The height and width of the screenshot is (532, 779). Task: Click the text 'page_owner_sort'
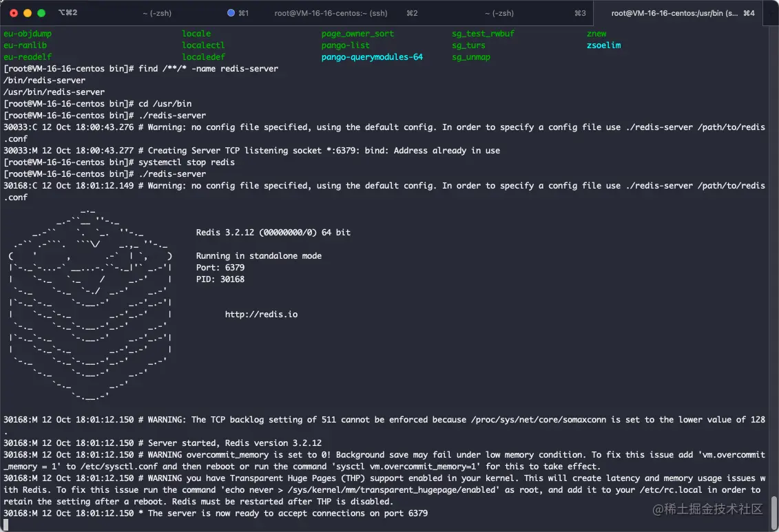[x=357, y=33]
